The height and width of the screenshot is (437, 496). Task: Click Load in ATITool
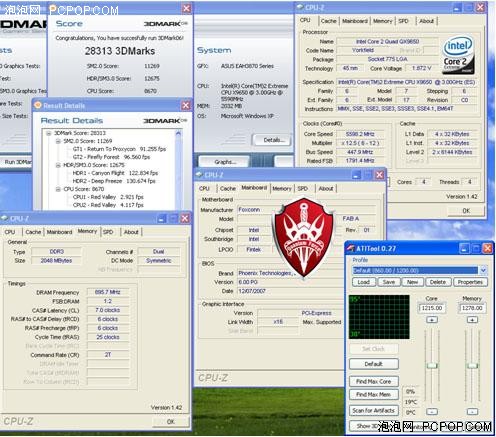(364, 282)
